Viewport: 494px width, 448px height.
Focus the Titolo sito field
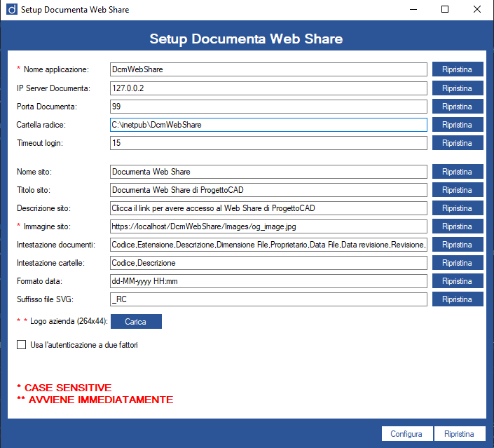(268, 190)
